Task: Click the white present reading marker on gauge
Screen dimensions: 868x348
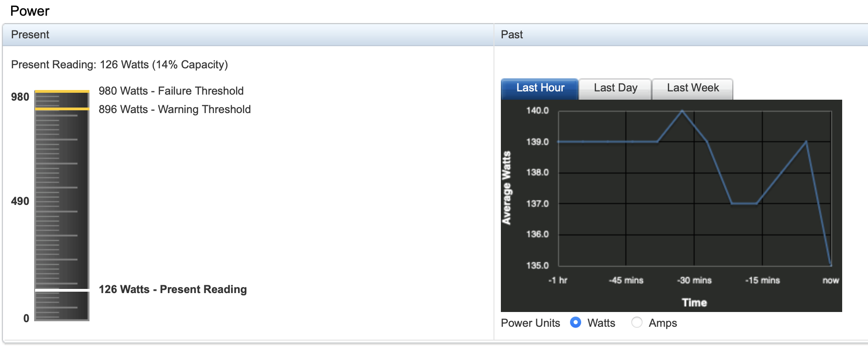Action: pyautogui.click(x=62, y=290)
